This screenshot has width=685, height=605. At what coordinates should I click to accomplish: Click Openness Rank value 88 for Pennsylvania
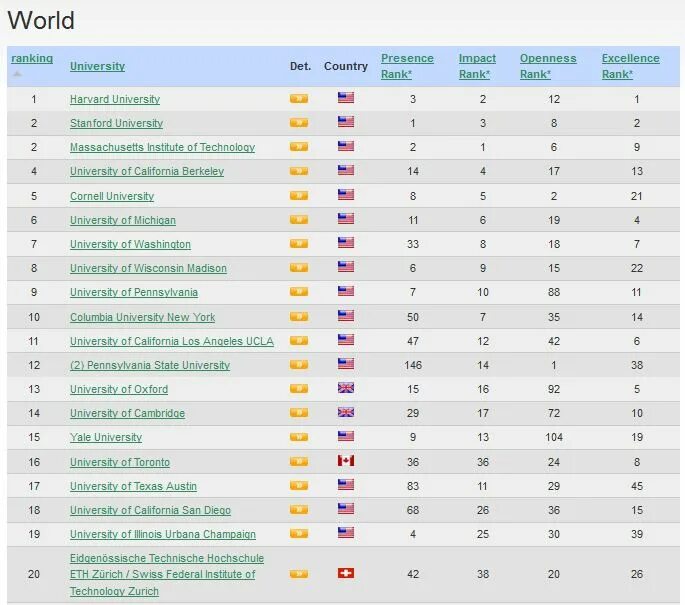[554, 292]
